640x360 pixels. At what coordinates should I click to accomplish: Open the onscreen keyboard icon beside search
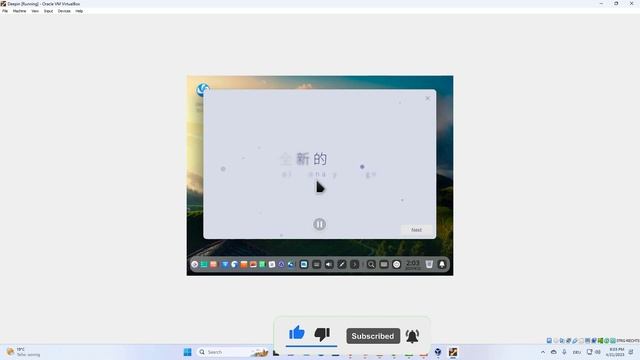pos(384,264)
